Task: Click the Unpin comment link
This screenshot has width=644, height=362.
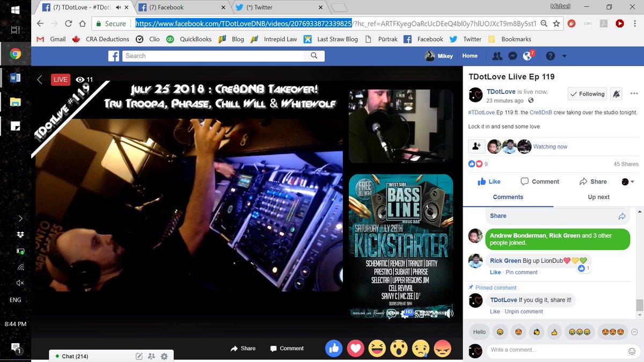Action: tap(523, 312)
